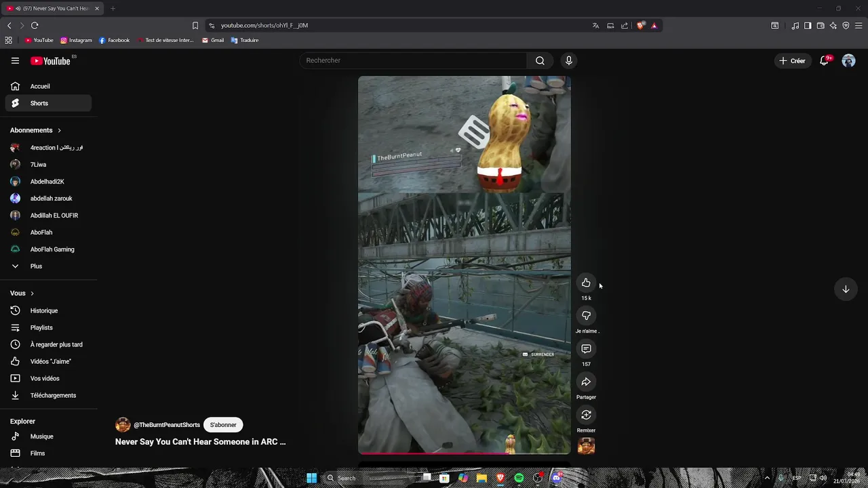The height and width of the screenshot is (488, 868).
Task: Open a new tab with plus button
Action: click(x=113, y=8)
